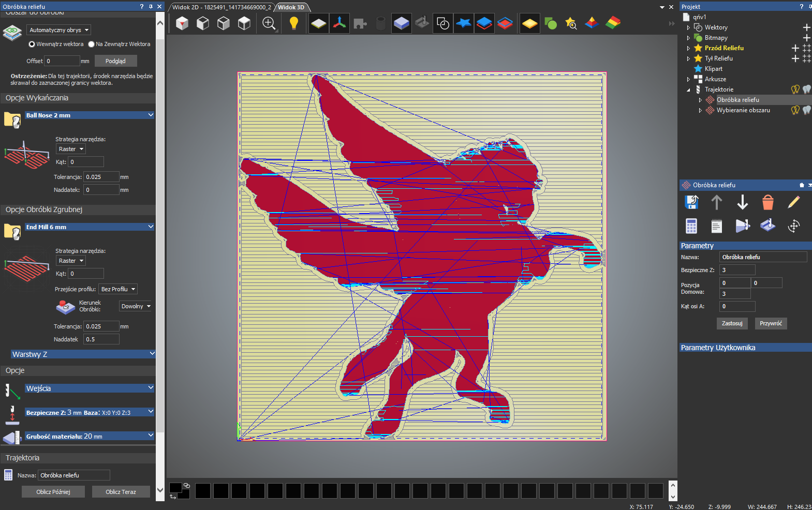Viewport: 812px width, 510px height.
Task: Click the Zastosuj button
Action: [x=732, y=323]
